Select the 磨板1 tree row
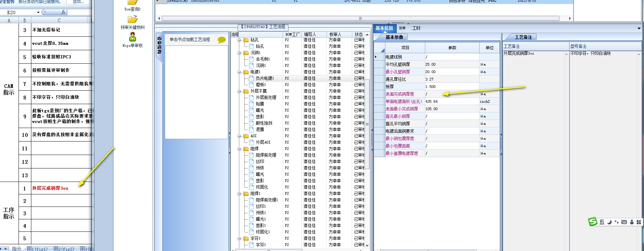Viewport: 644px width, 251px height. pyautogui.click(x=261, y=85)
